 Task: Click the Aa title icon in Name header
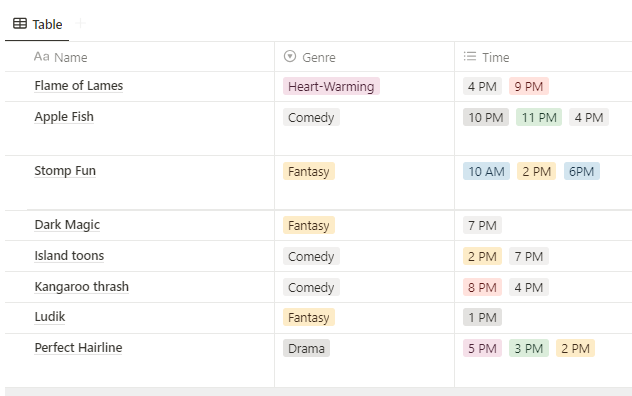pos(42,57)
